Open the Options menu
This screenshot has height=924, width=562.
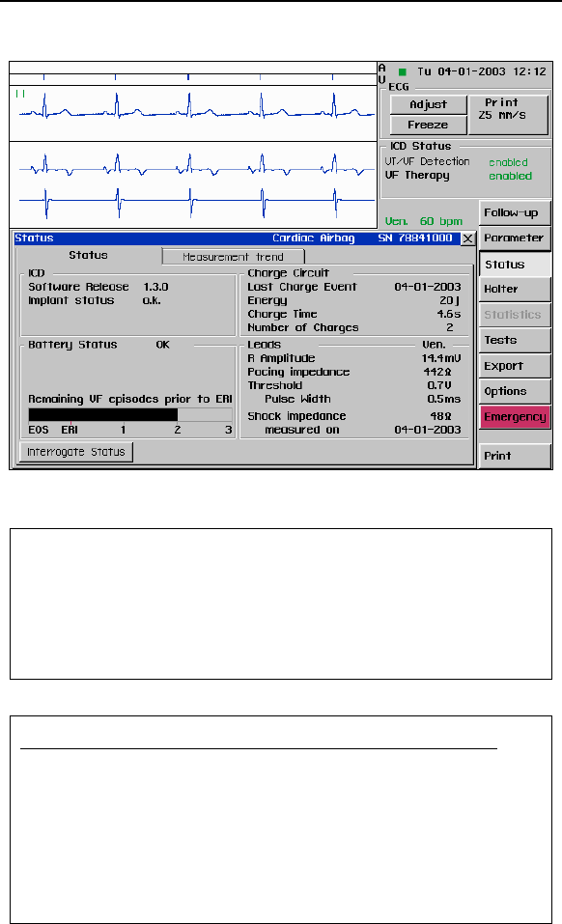click(x=515, y=391)
